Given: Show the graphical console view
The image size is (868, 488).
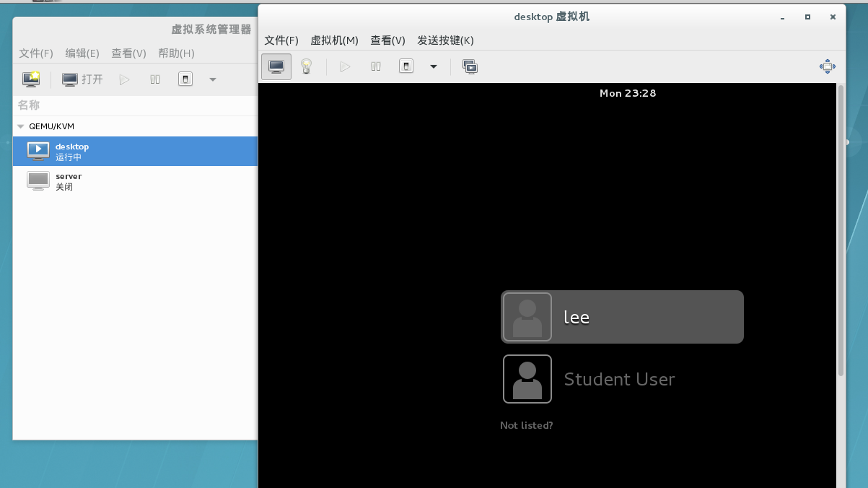Looking at the screenshot, I should tap(276, 66).
